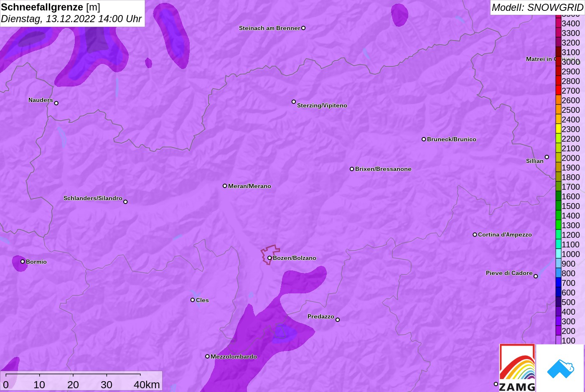Viewport: 585px width, 392px height.
Task: Click the Schneefallgrenze [m] title text
Action: click(x=51, y=7)
